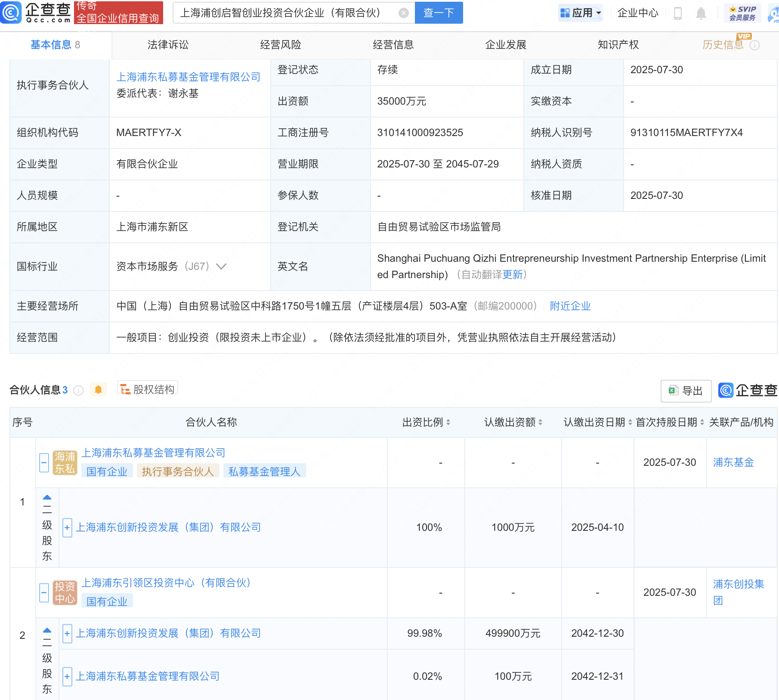779x700 pixels.
Task: Open the 传奇 全国企业信用查询 red banner
Action: click(x=118, y=12)
